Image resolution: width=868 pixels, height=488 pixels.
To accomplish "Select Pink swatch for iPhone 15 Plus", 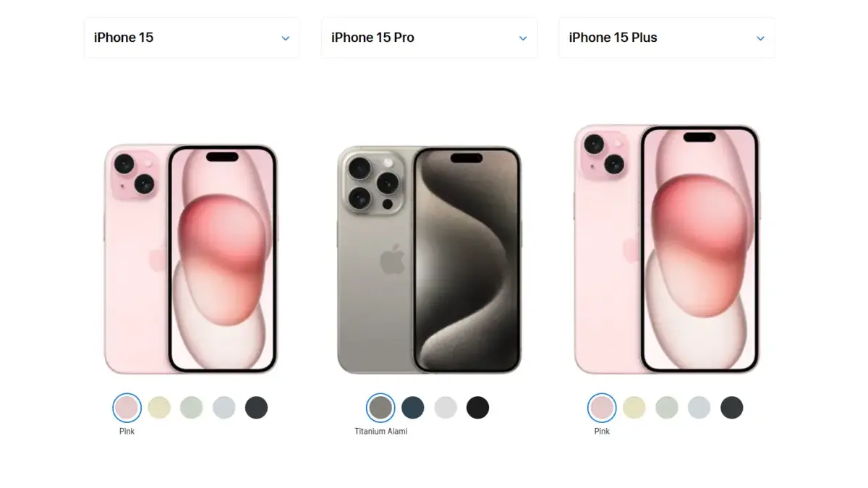I will [602, 408].
